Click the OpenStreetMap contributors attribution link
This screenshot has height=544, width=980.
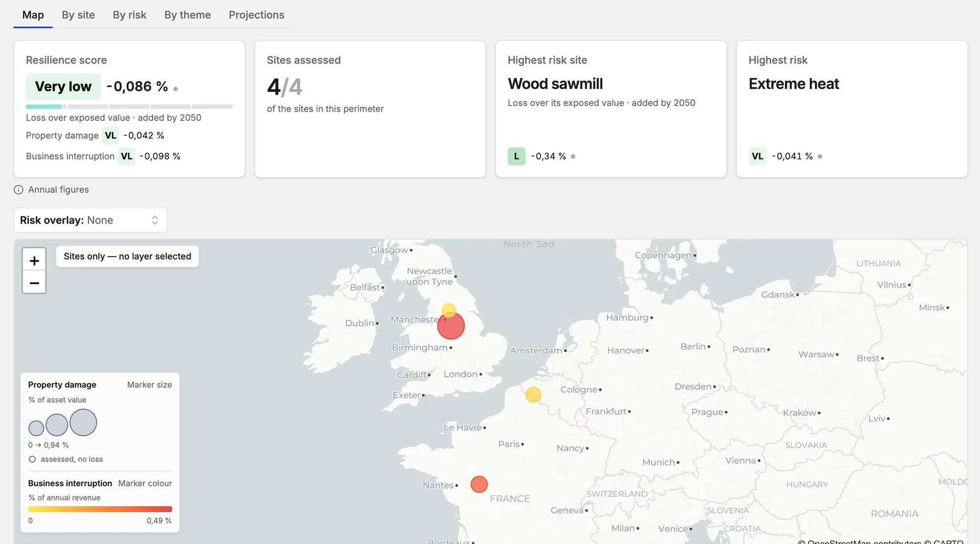pos(864,542)
